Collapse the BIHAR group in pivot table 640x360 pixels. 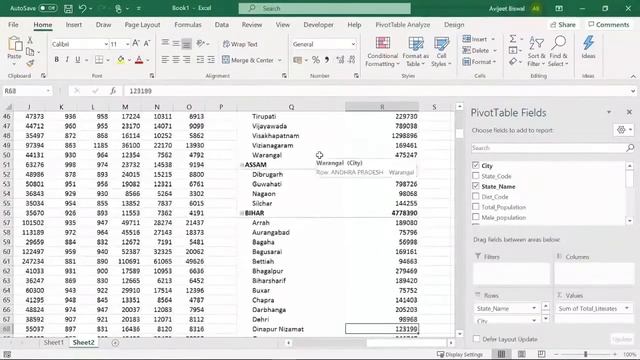tap(242, 213)
